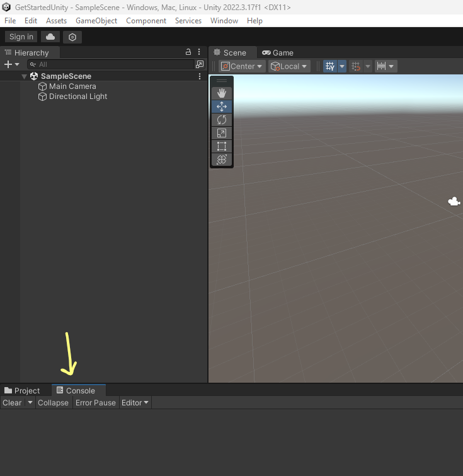Open the create object dropdown arrow

point(17,64)
